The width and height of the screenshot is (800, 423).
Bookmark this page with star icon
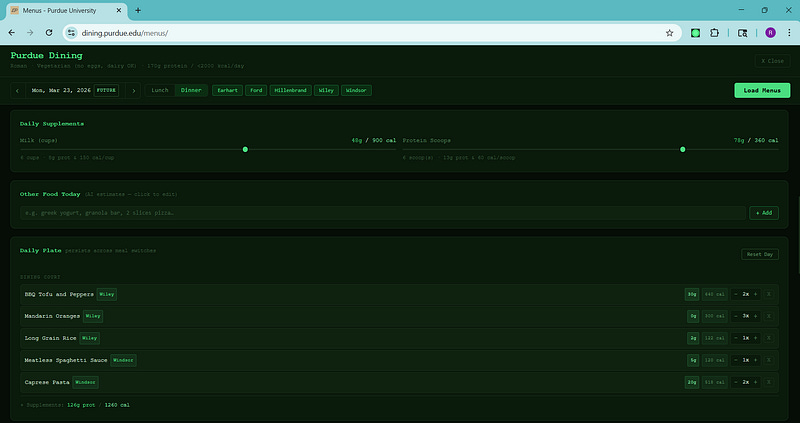[669, 33]
